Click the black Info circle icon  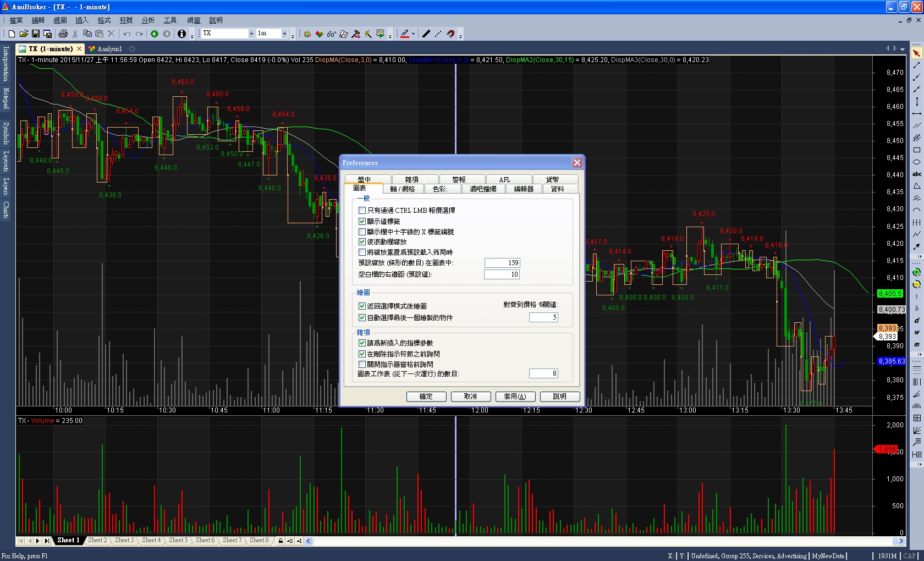[x=182, y=34]
